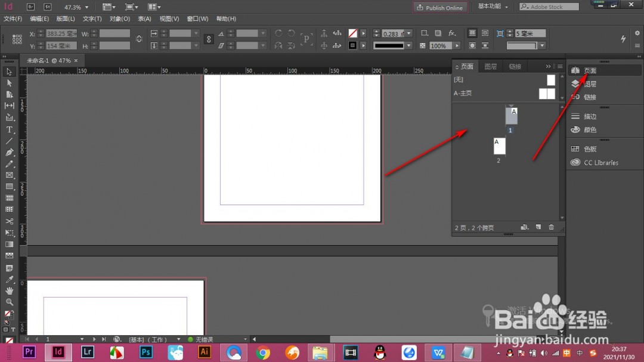
Task: Select the Type tool in the toolbox
Action: (x=10, y=129)
